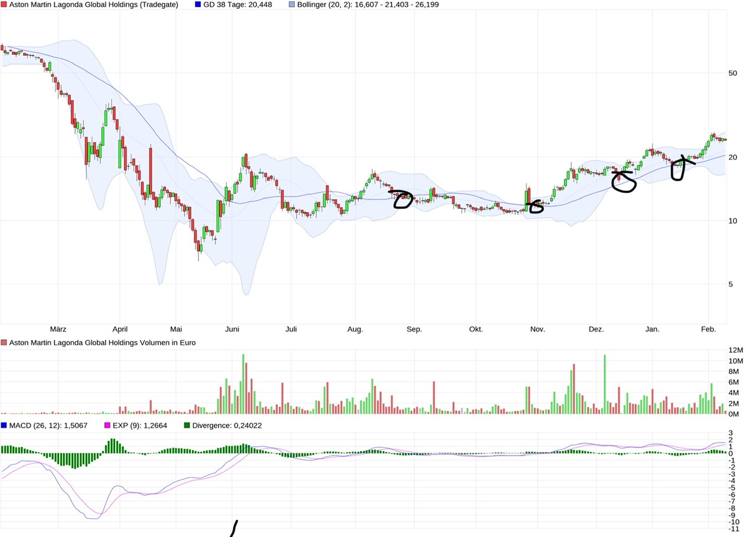
Task: Select the 6M volume axis label
Action: click(x=734, y=382)
